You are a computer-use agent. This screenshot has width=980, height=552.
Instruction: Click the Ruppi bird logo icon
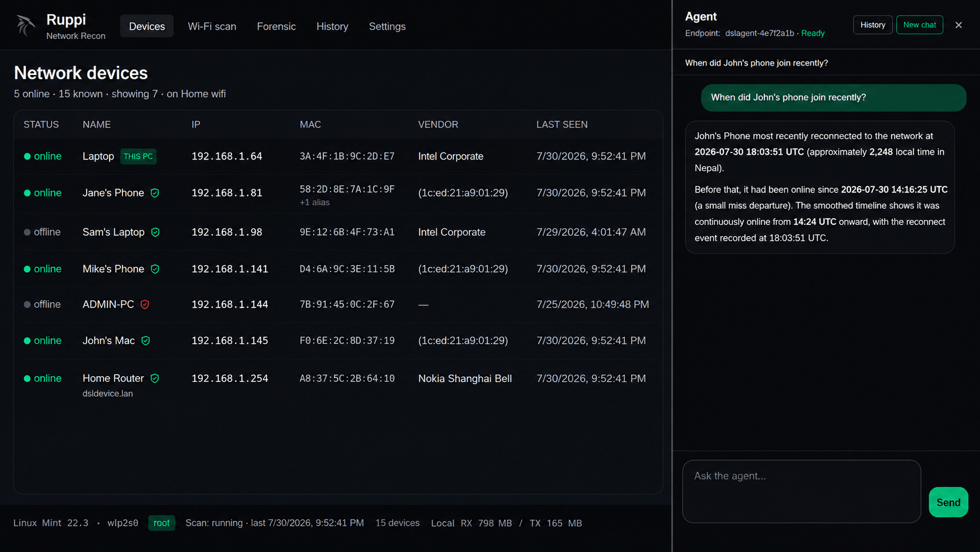point(25,25)
